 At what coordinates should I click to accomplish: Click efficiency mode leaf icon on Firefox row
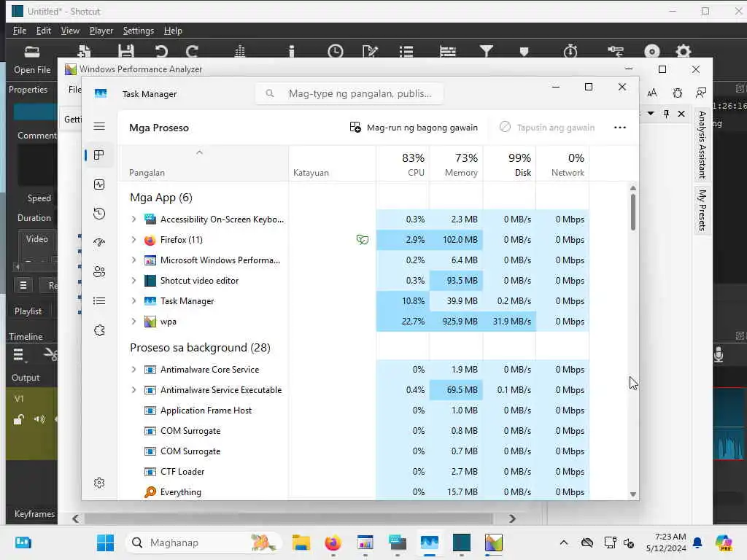tap(362, 239)
